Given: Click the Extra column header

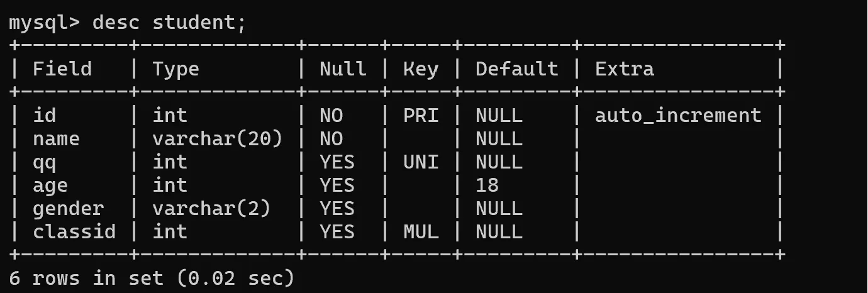Looking at the screenshot, I should [625, 69].
